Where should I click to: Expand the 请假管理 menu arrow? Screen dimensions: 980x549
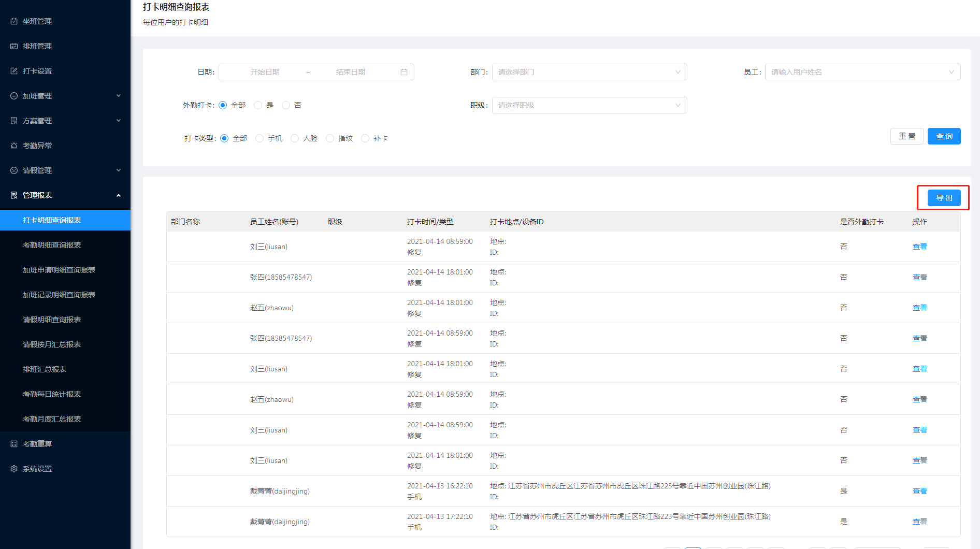coord(119,170)
